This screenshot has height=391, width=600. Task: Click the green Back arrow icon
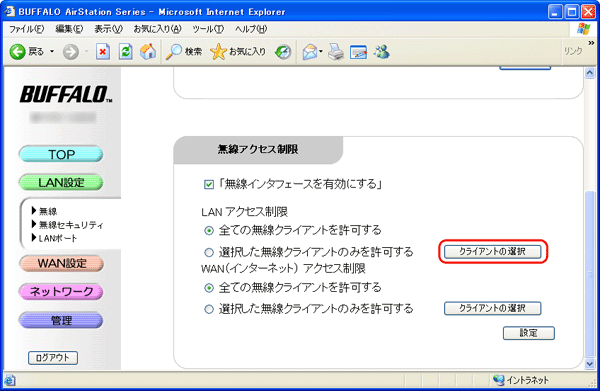coord(17,52)
